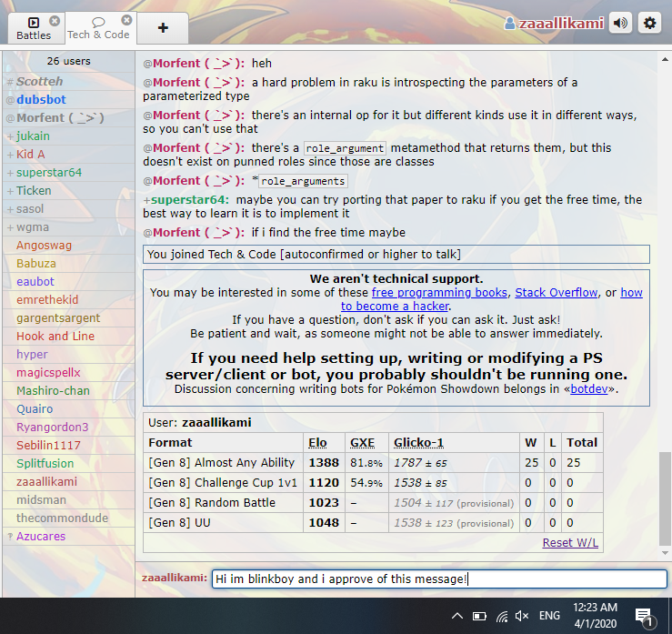Open the sound volume settings
The image size is (672, 634).
click(620, 23)
